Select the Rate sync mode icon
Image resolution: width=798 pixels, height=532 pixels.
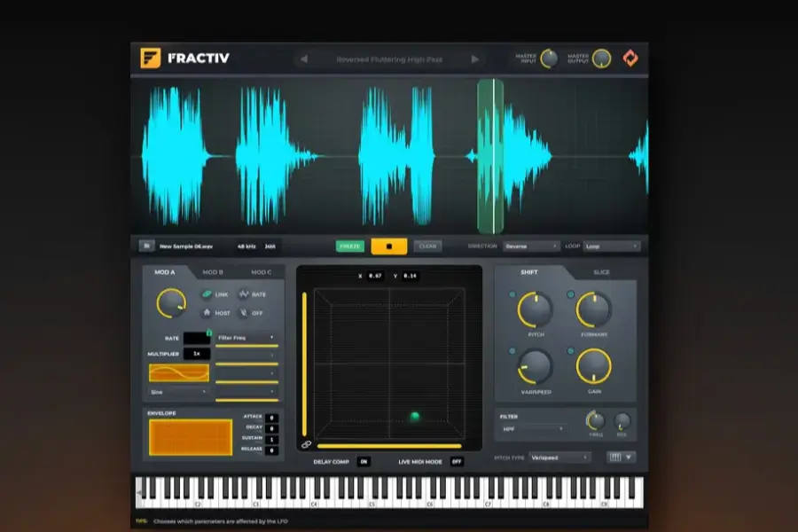click(x=243, y=294)
